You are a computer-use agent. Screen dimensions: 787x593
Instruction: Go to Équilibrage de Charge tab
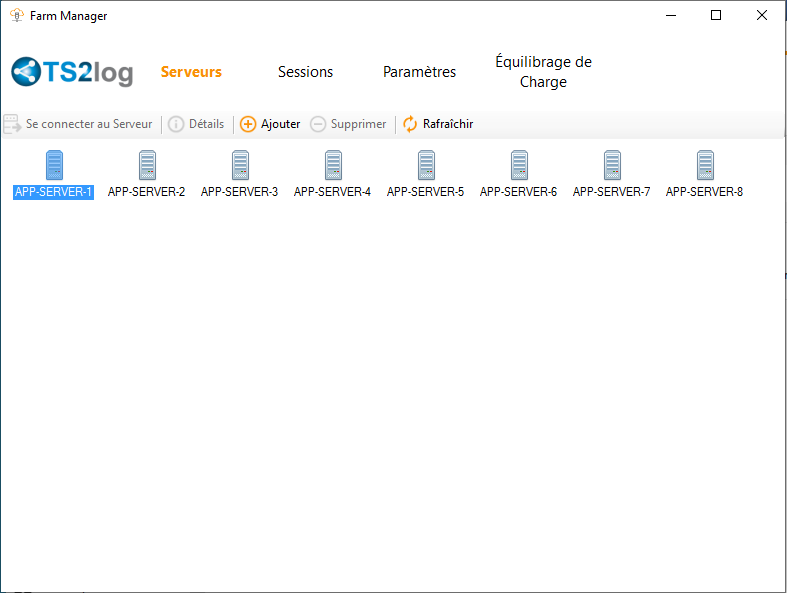pyautogui.click(x=543, y=72)
